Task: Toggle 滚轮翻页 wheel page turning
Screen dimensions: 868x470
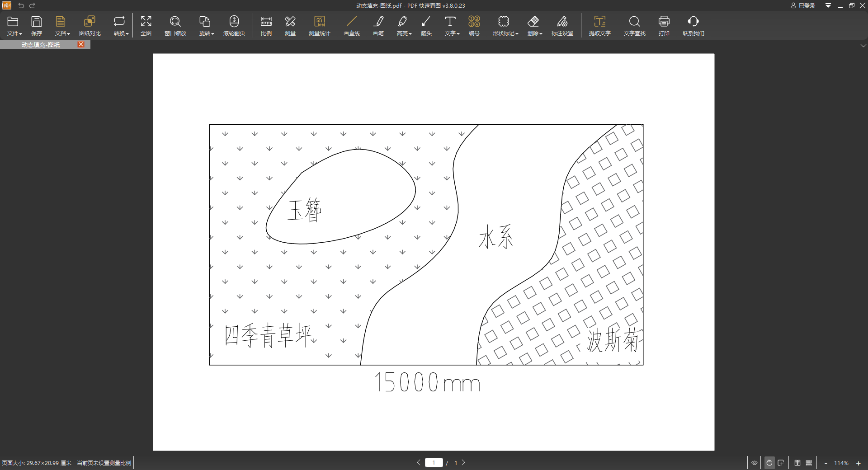Action: coord(234,26)
